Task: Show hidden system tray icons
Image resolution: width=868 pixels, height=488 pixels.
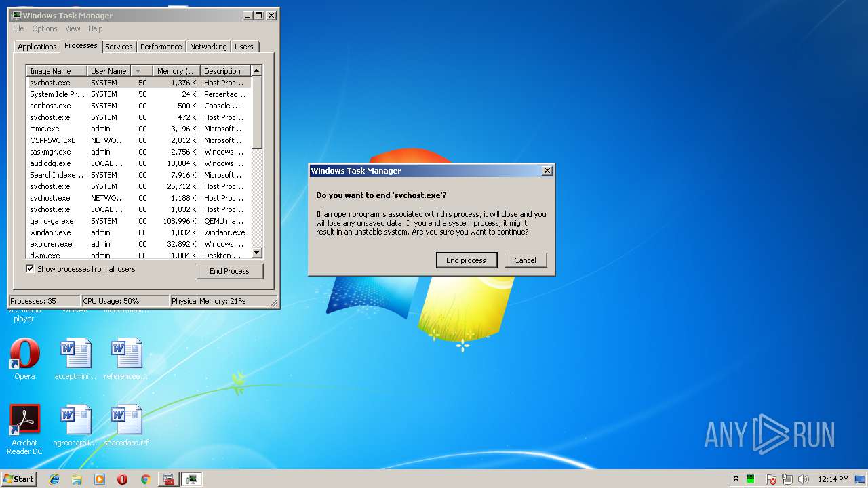Action: [736, 479]
